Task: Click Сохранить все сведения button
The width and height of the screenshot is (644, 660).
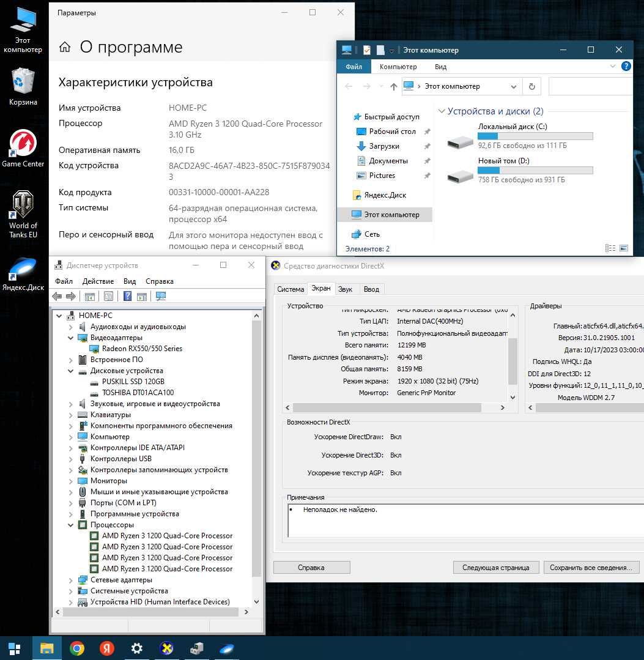Action: (591, 568)
